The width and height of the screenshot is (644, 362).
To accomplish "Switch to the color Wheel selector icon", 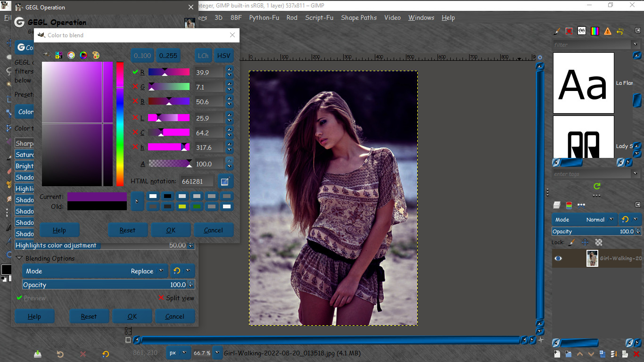I will pos(83,55).
